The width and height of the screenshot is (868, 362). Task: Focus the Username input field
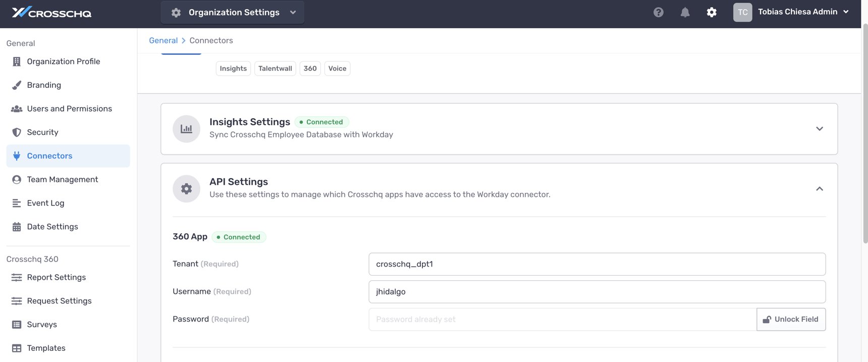(x=596, y=292)
